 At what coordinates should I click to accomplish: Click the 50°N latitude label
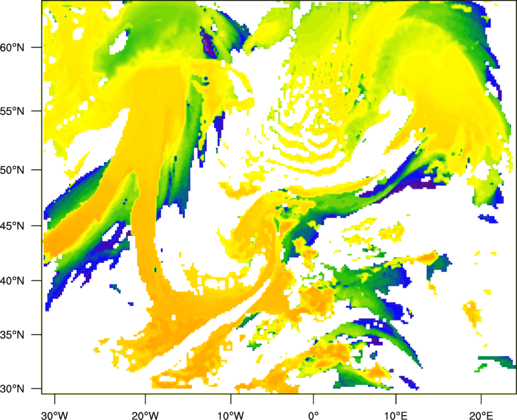click(12, 170)
